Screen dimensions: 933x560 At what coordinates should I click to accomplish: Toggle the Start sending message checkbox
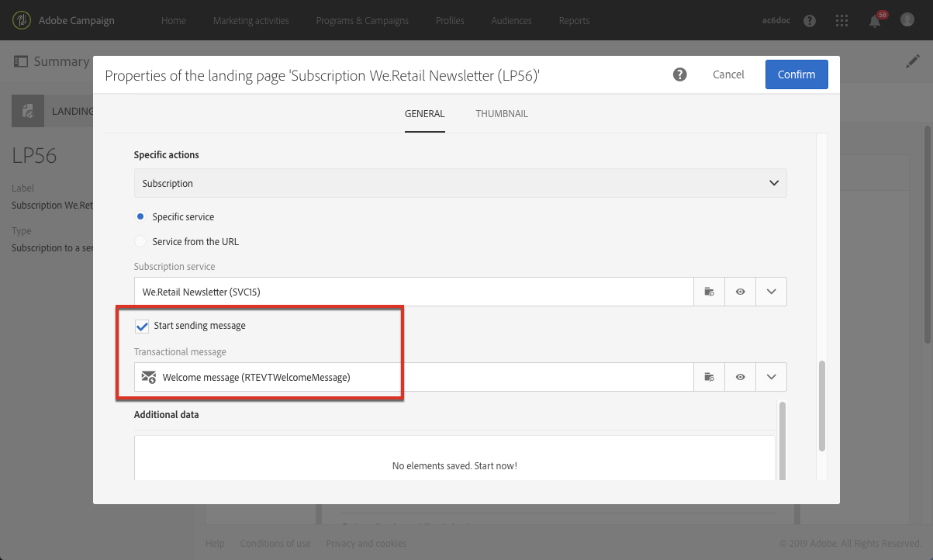(142, 326)
